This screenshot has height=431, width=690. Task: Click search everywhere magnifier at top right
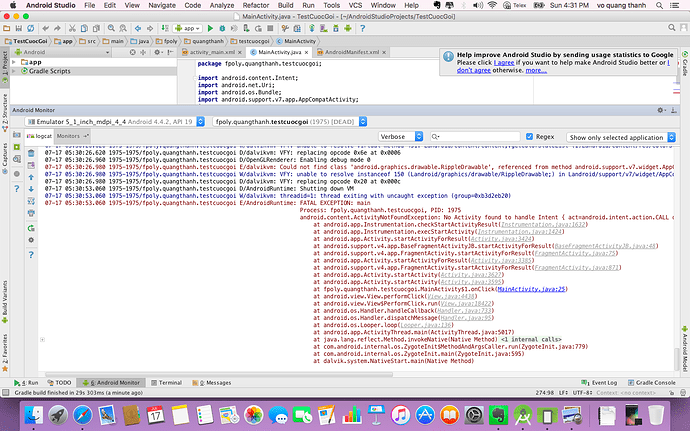(x=672, y=28)
